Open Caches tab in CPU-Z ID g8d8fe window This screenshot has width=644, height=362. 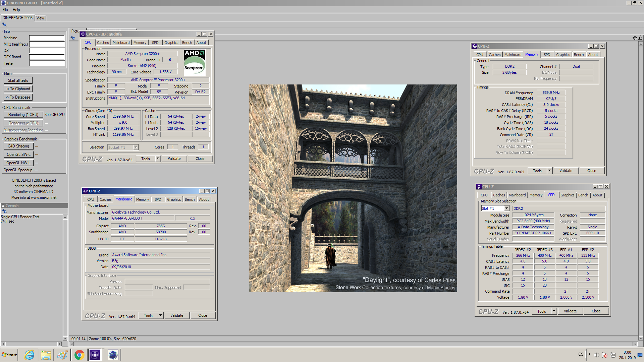point(103,43)
